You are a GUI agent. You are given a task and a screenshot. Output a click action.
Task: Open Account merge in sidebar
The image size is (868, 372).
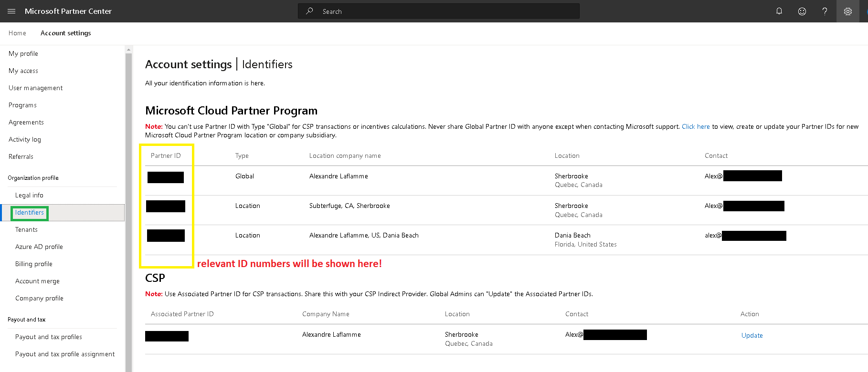tap(37, 281)
